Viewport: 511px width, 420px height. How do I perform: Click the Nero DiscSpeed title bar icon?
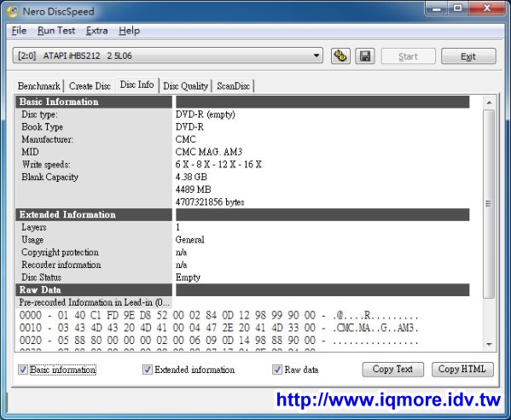pos(13,11)
